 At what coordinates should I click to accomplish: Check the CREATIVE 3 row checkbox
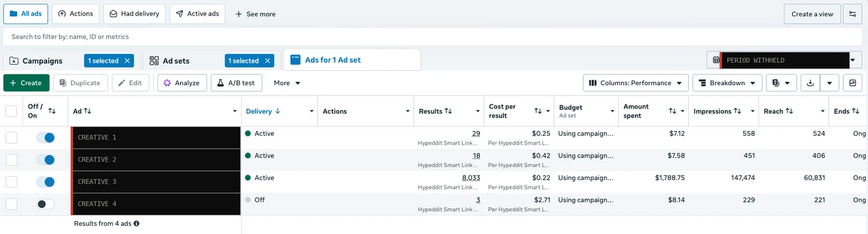click(11, 182)
